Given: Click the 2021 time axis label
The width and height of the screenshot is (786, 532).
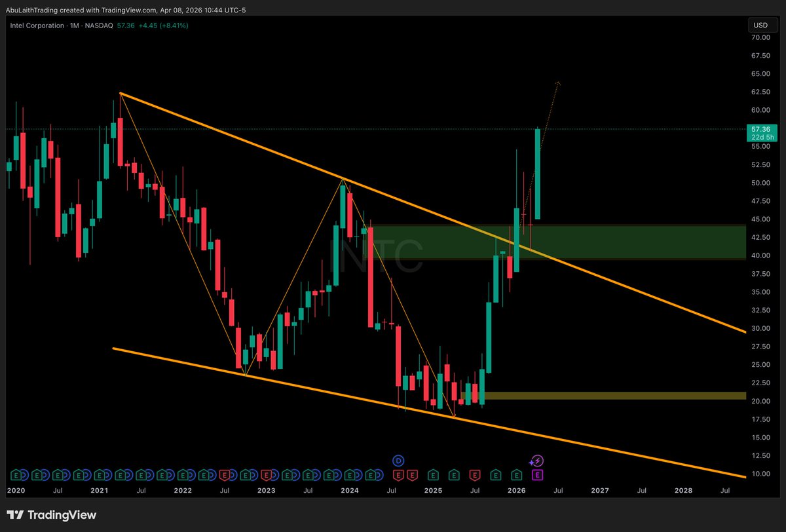Looking at the screenshot, I should 99,490.
